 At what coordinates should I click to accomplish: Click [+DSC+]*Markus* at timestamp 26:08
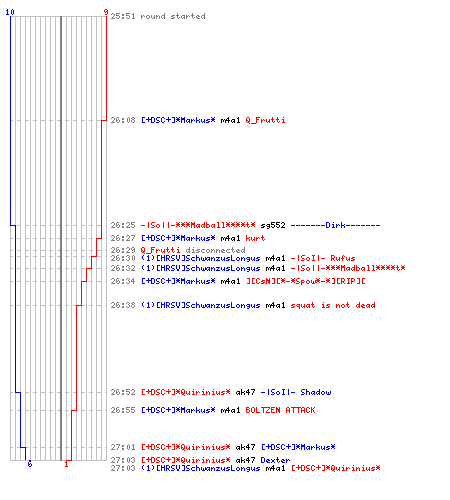tap(178, 120)
